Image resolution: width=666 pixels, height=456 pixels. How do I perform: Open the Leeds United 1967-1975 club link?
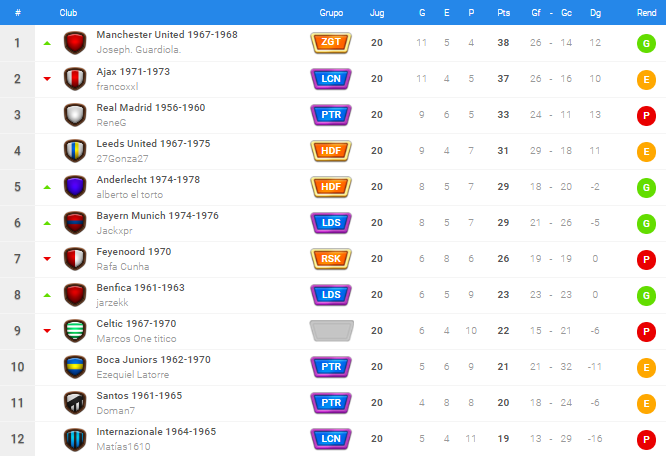point(153,144)
